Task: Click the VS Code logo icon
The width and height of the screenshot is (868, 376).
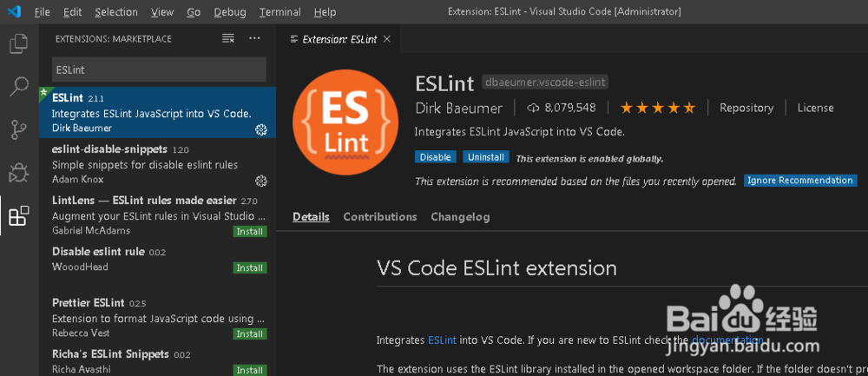Action: [15, 11]
